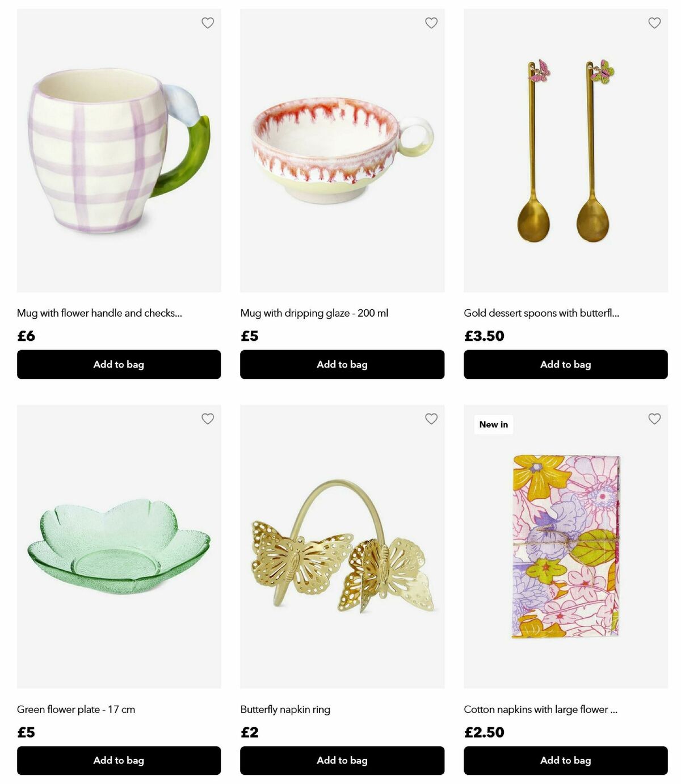Open the checked mug product image
Screen dimensions: 681x784
[x=119, y=150]
